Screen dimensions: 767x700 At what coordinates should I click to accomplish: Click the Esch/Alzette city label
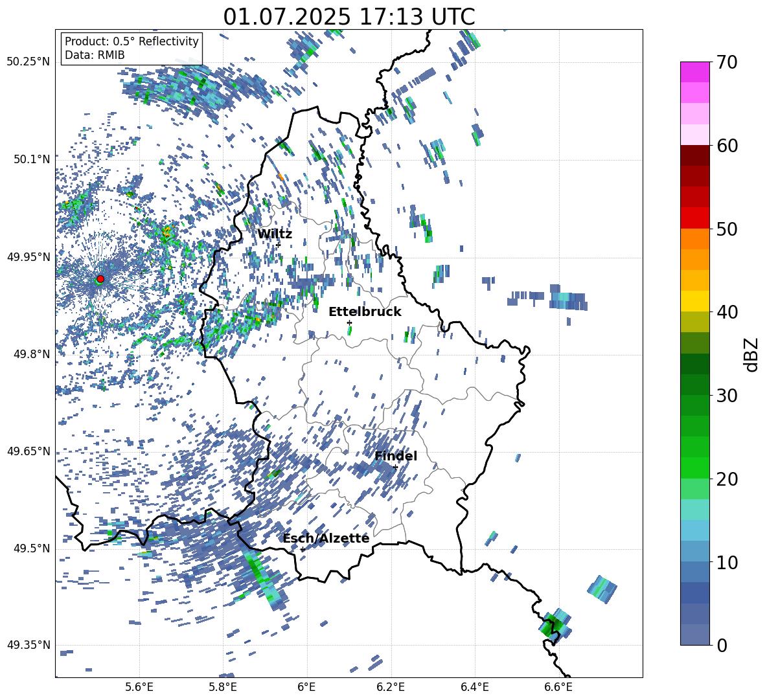point(326,538)
